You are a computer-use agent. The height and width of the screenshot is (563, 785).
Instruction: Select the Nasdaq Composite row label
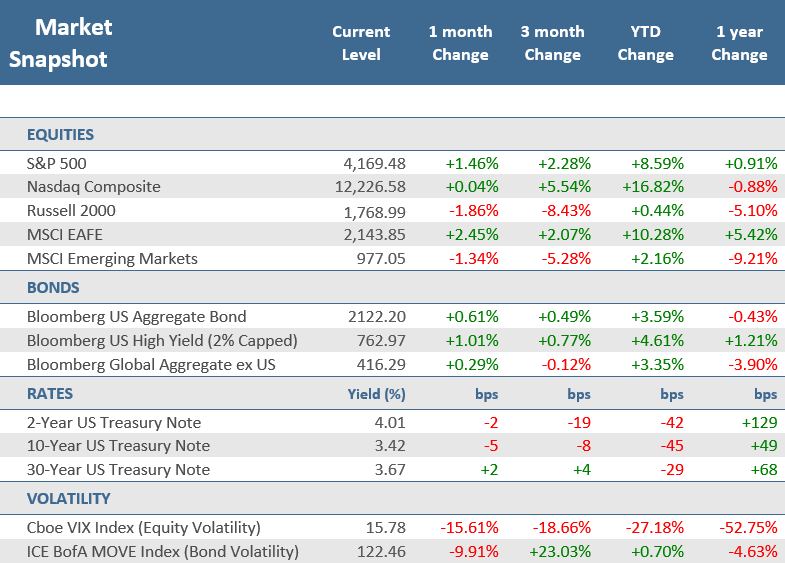[x=94, y=187]
